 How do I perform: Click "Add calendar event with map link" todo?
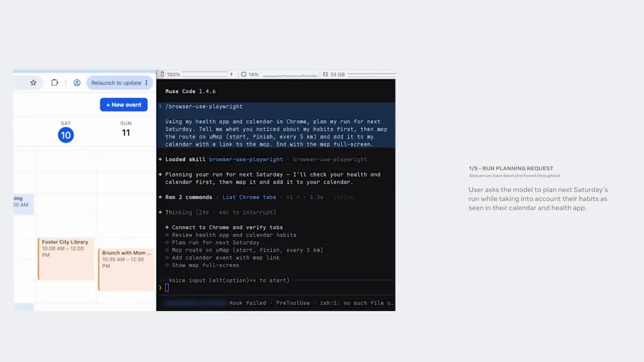point(226,257)
